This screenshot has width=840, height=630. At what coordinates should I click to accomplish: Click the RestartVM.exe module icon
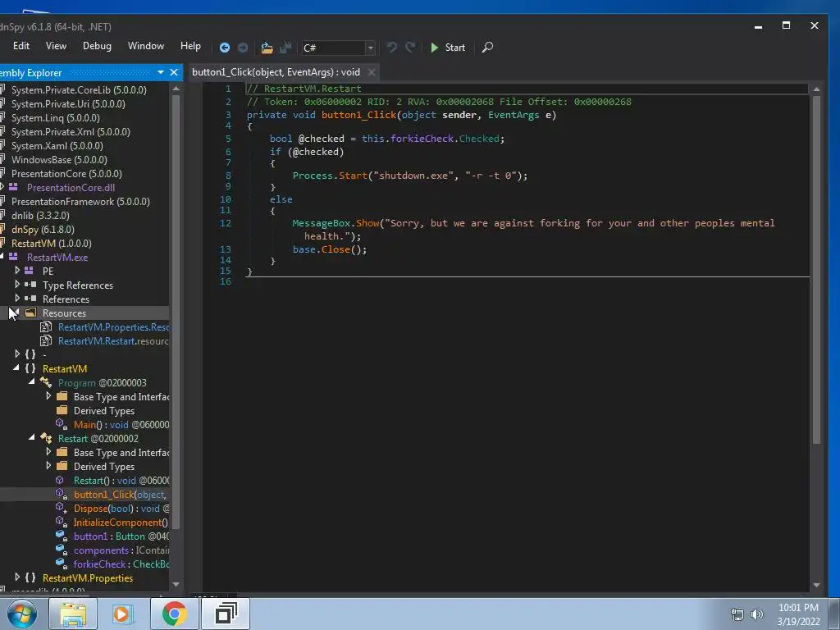[13, 257]
